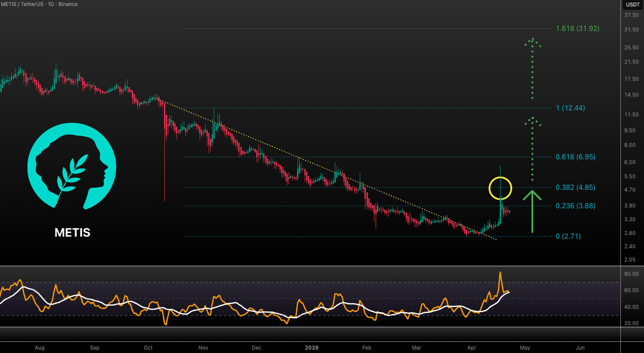Click the 17.50 price axis label
The width and height of the screenshot is (644, 353).
(x=631, y=79)
